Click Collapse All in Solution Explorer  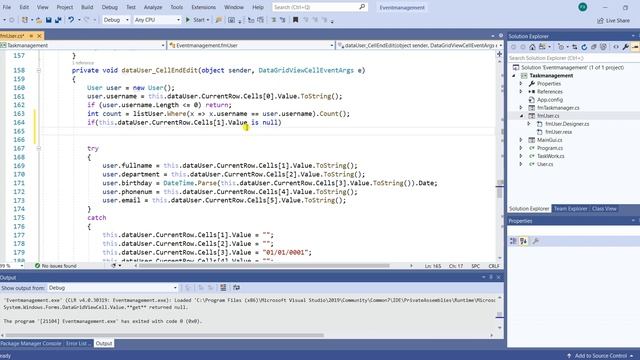tap(594, 47)
